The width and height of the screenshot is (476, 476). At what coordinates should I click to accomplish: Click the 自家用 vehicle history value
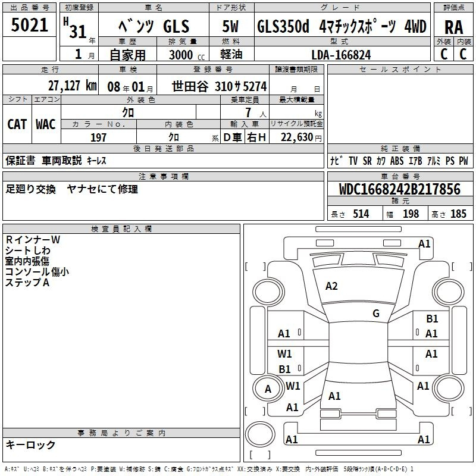(127, 55)
